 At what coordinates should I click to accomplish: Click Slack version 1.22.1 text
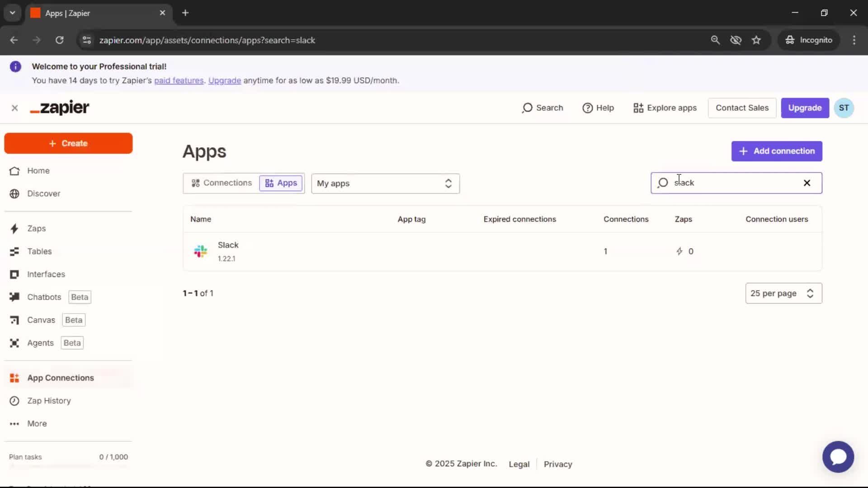226,259
